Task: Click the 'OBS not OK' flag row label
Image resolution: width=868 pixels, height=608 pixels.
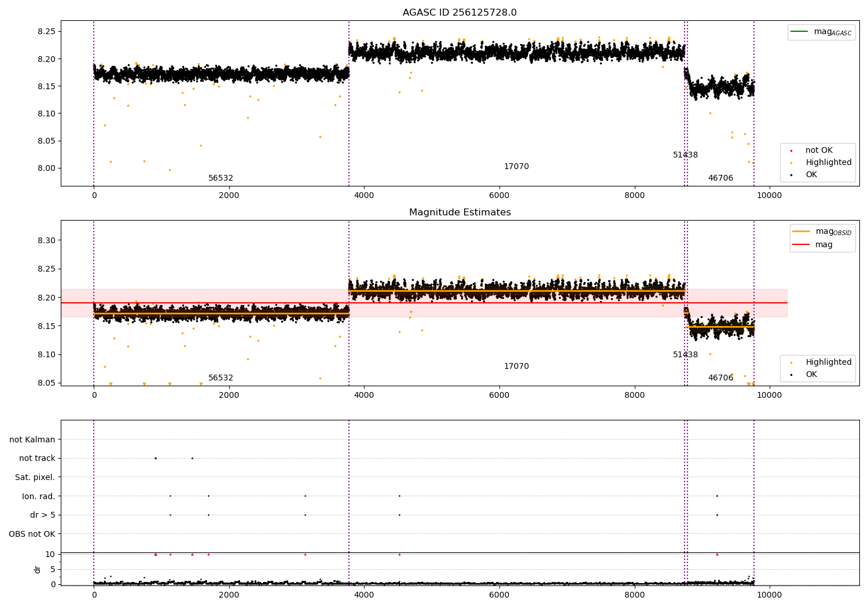Action: pos(32,534)
